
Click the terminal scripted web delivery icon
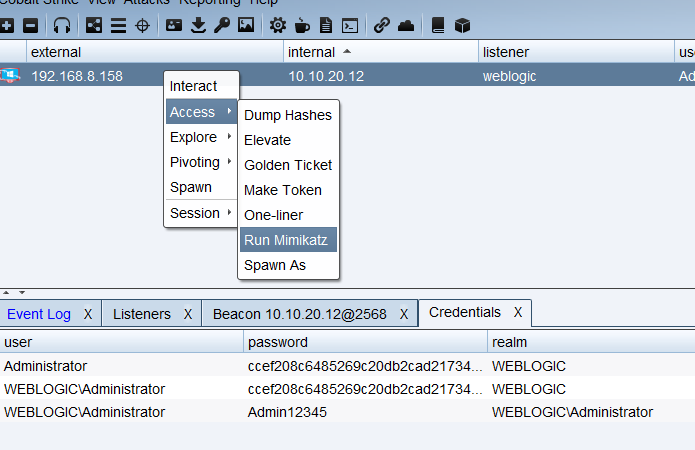(350, 26)
